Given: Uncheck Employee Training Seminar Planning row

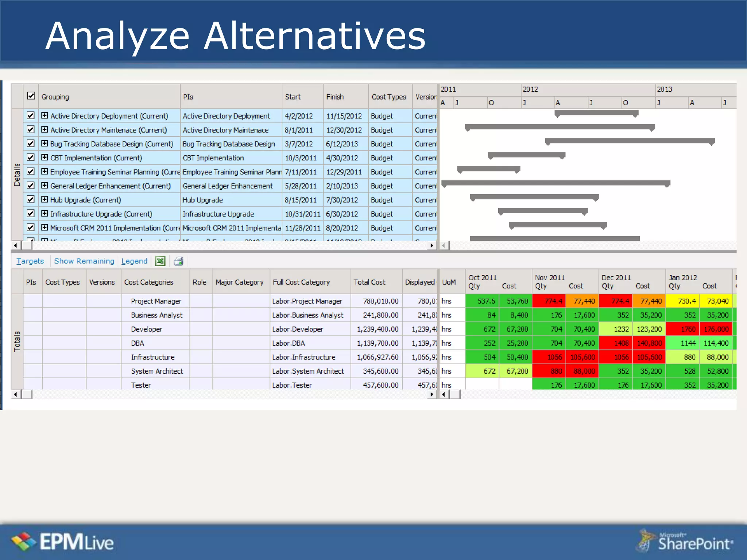Looking at the screenshot, I should point(31,171).
